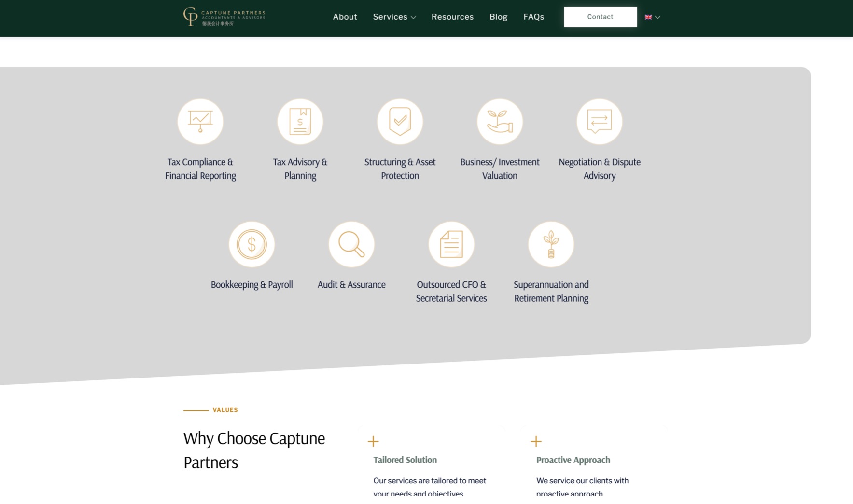Open the Resources menu item

click(x=452, y=17)
